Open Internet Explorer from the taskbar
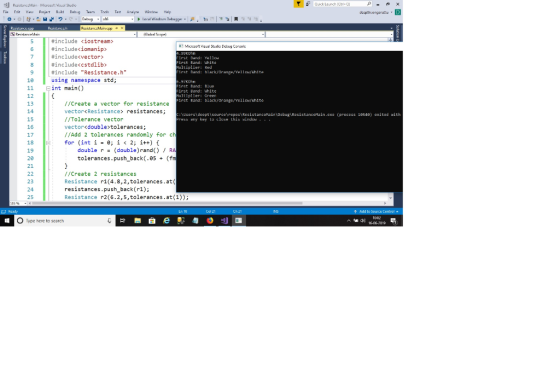 point(166,221)
